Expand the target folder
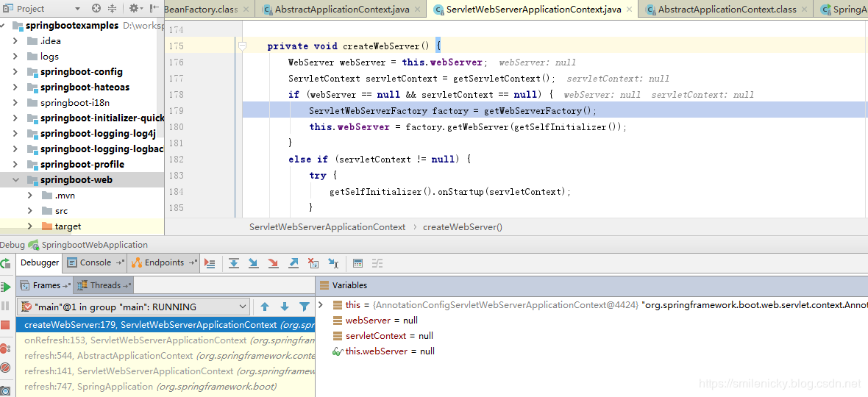868x397 pixels. click(x=30, y=226)
